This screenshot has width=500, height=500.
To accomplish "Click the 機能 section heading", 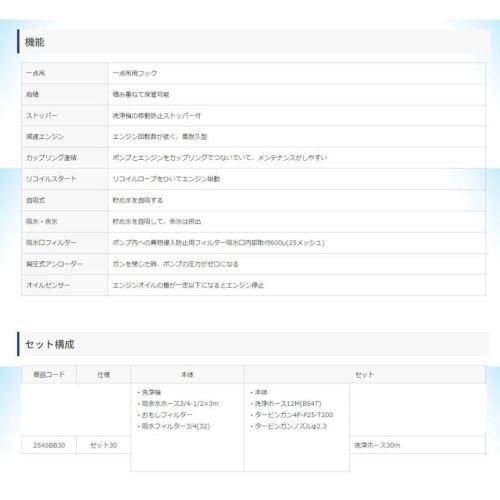I will [x=35, y=42].
